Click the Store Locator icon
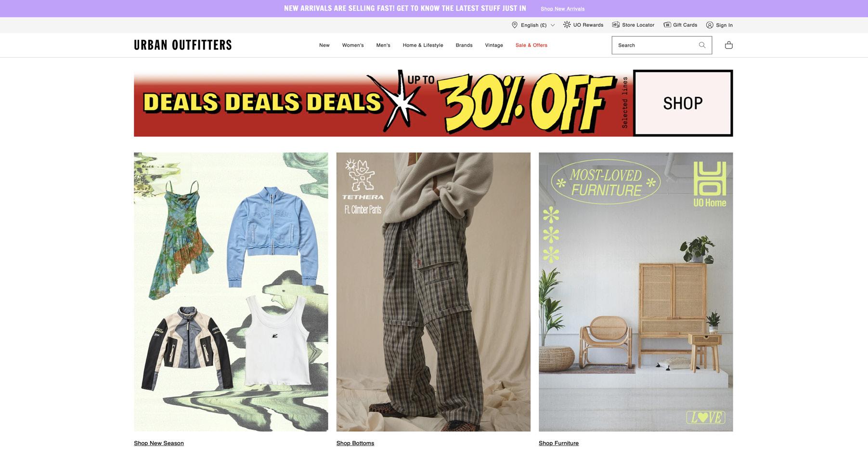 pos(616,25)
